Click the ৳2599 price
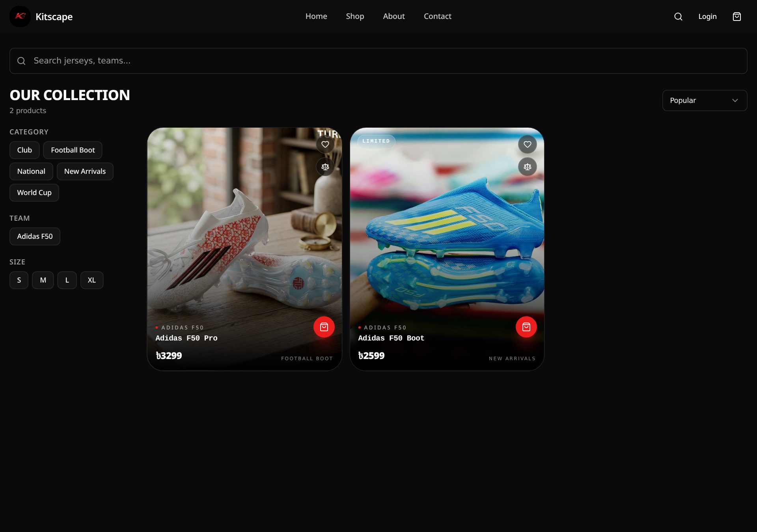This screenshot has width=757, height=532. [371, 356]
